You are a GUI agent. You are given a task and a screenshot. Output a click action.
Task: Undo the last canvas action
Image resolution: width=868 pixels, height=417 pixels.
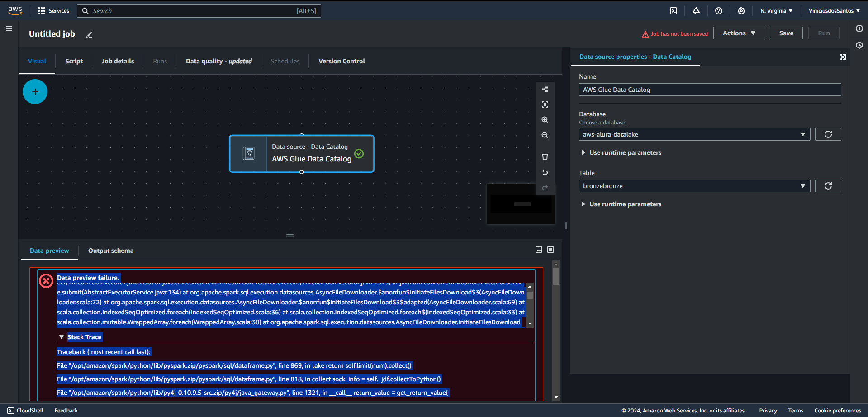(x=545, y=172)
